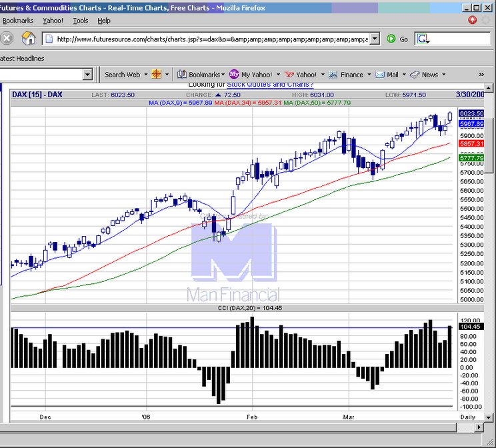Open the Tools menu

click(x=81, y=21)
